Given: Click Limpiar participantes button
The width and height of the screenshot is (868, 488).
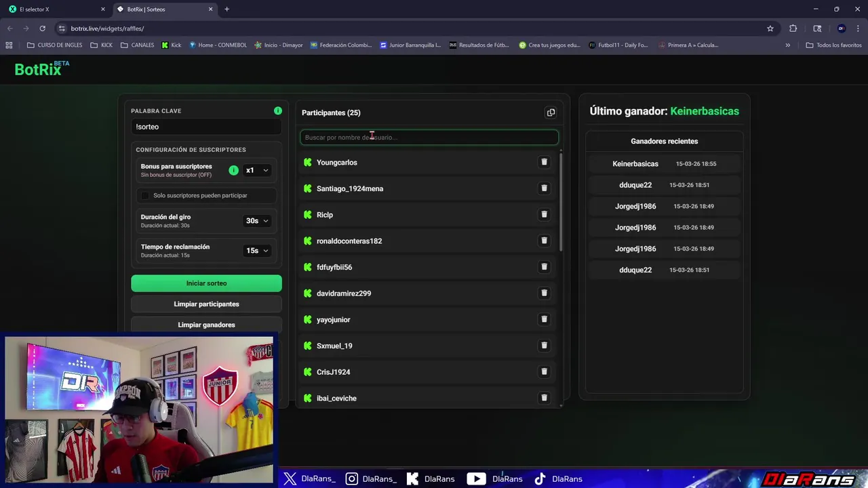Looking at the screenshot, I should 206,304.
